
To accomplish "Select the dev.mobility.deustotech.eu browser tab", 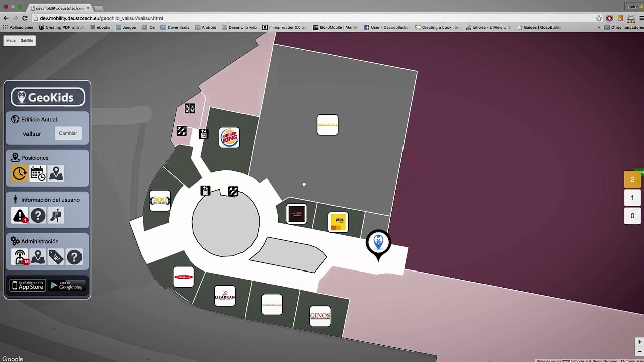I will coord(59,8).
